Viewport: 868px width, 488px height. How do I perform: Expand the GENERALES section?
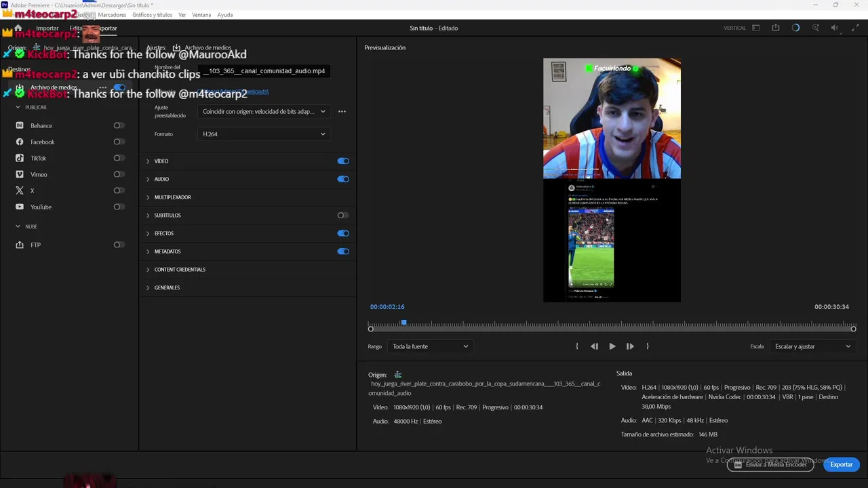[148, 287]
